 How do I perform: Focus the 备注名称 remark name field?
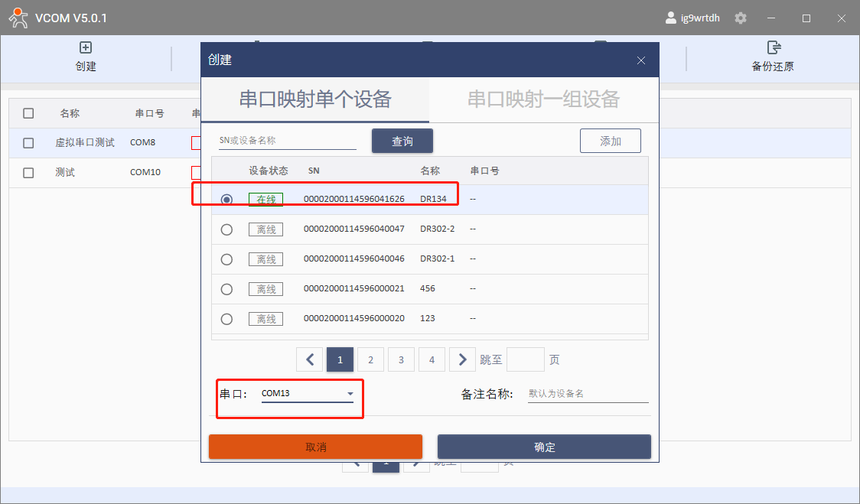tap(588, 394)
